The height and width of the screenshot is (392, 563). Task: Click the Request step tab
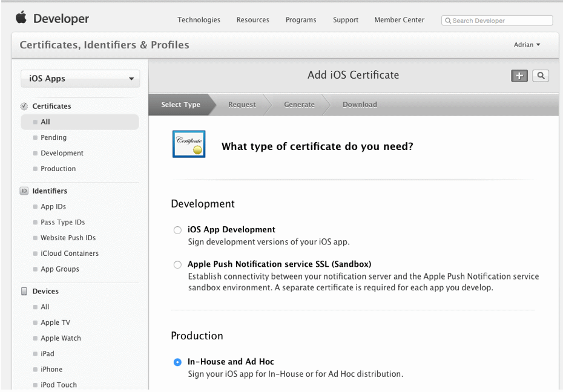pyautogui.click(x=242, y=105)
